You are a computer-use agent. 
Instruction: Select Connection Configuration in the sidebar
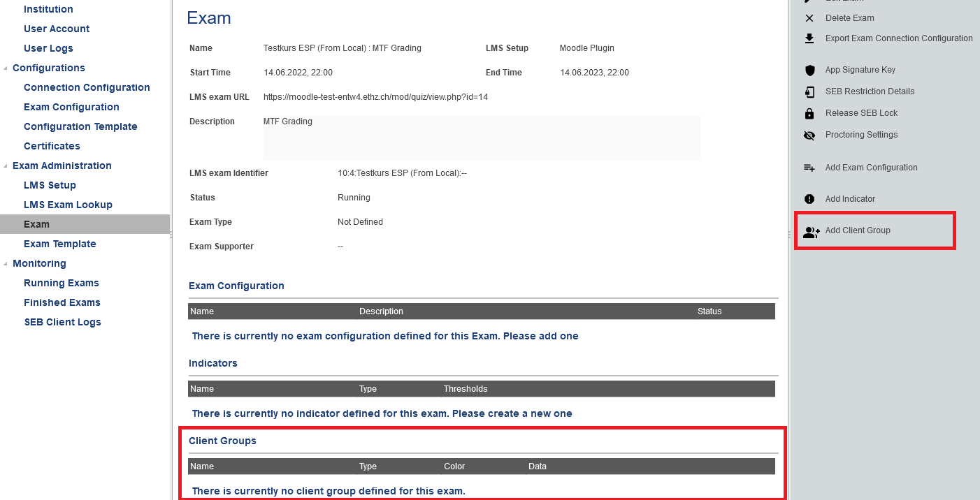[x=87, y=87]
